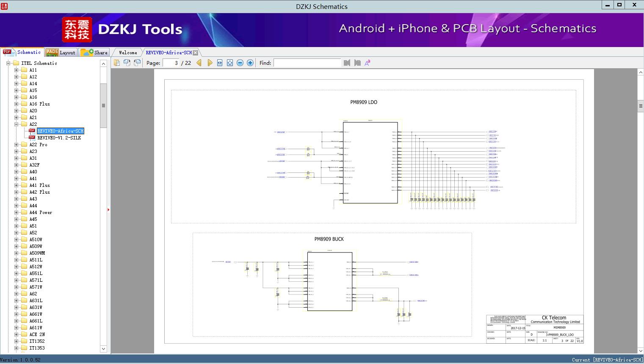Image resolution: width=644 pixels, height=364 pixels.
Task: Click the fit page icon
Action: [x=230, y=63]
